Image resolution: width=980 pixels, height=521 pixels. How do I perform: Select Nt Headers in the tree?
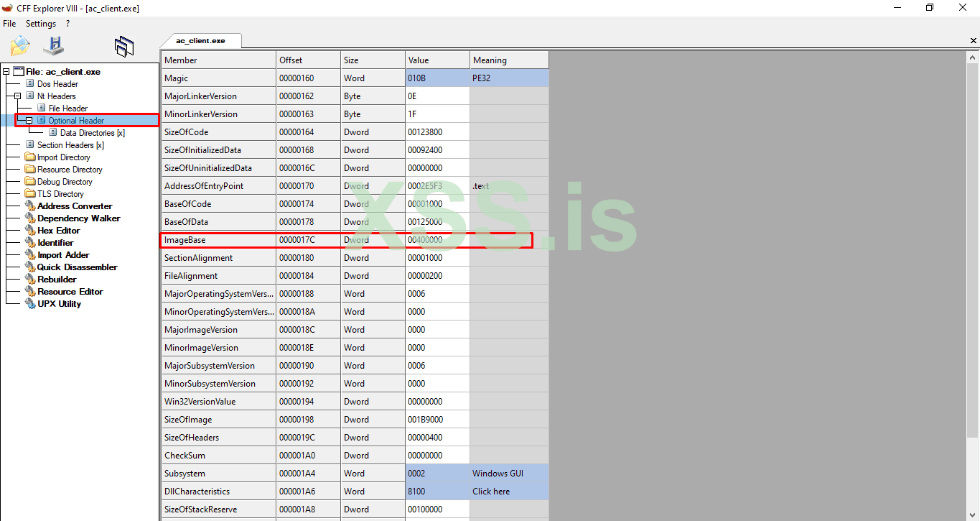pyautogui.click(x=56, y=96)
